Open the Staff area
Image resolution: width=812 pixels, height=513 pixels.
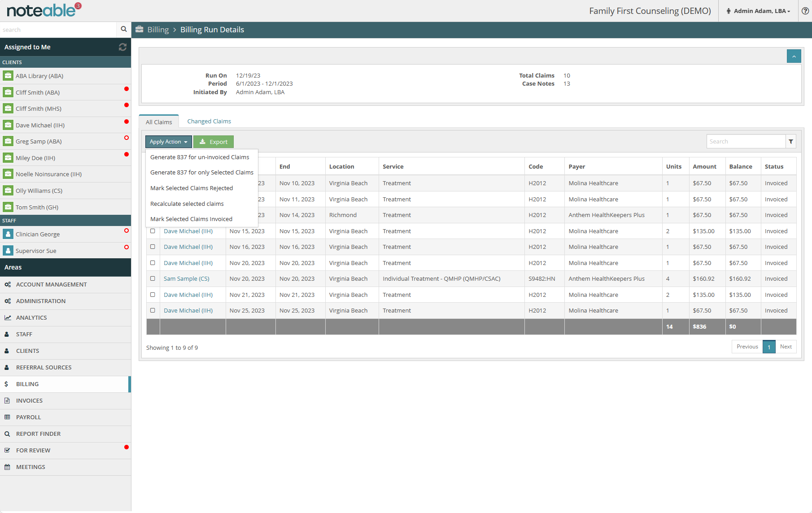point(65,334)
